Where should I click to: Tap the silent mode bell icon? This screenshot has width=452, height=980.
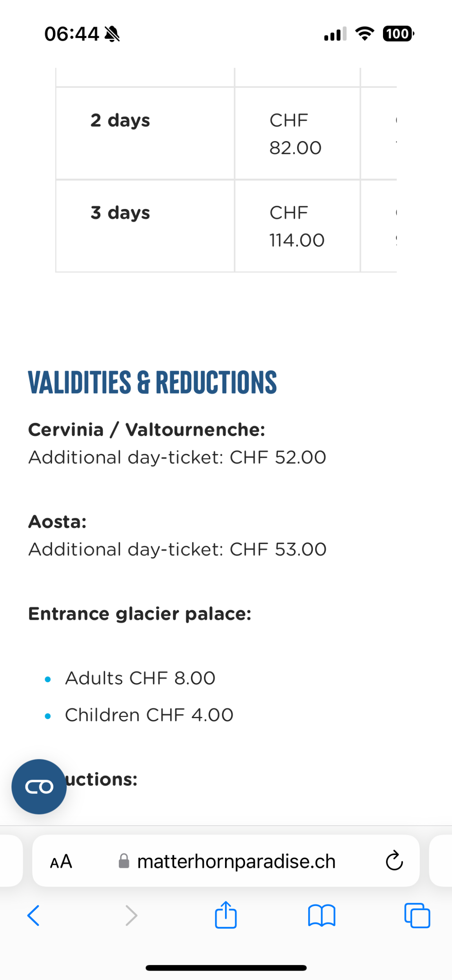point(112,34)
